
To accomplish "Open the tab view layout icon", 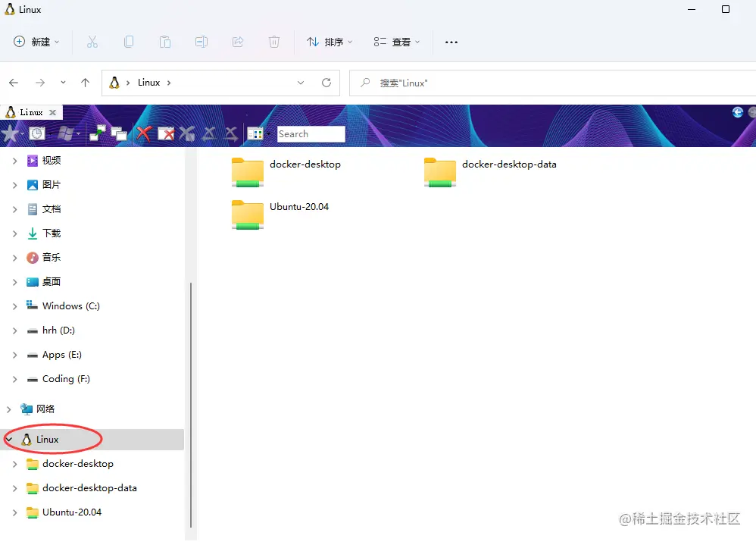I will tap(255, 133).
